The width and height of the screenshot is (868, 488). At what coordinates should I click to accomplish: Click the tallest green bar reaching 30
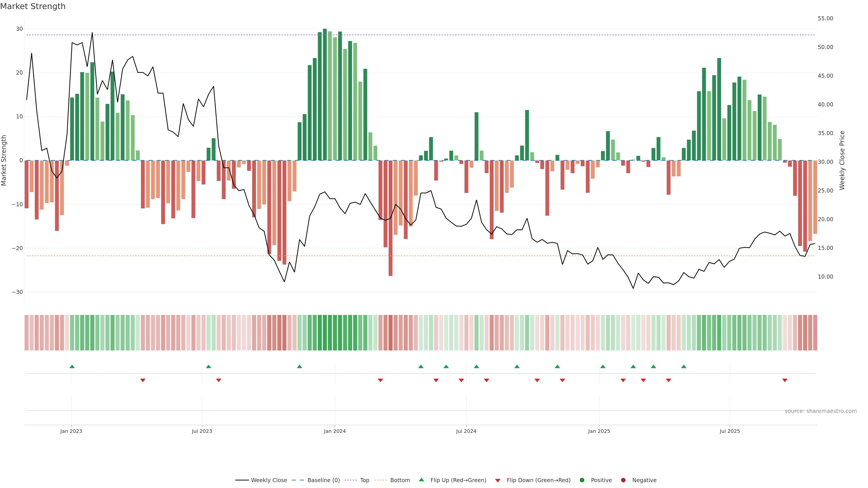coord(325,94)
